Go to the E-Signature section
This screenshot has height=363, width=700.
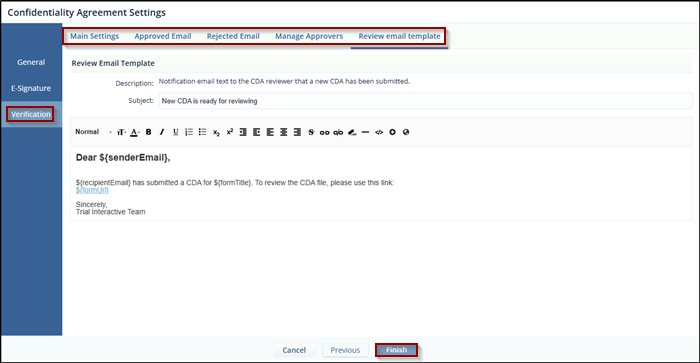click(x=31, y=88)
